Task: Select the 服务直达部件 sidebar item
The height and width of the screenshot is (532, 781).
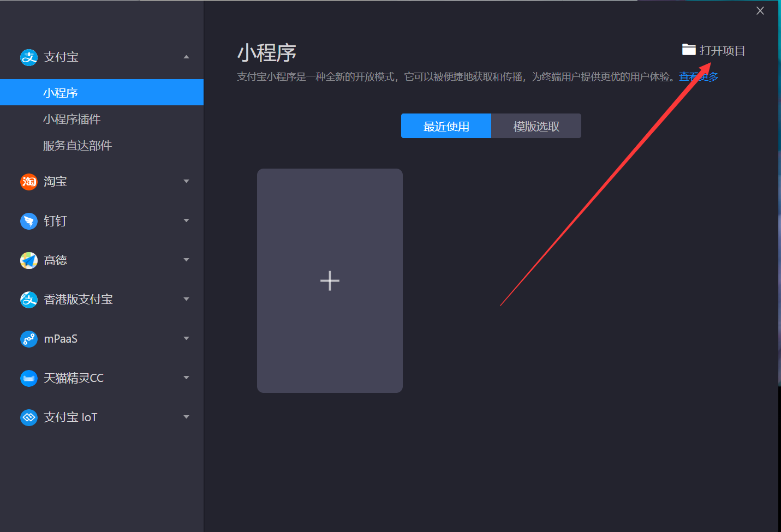Action: pos(102,145)
